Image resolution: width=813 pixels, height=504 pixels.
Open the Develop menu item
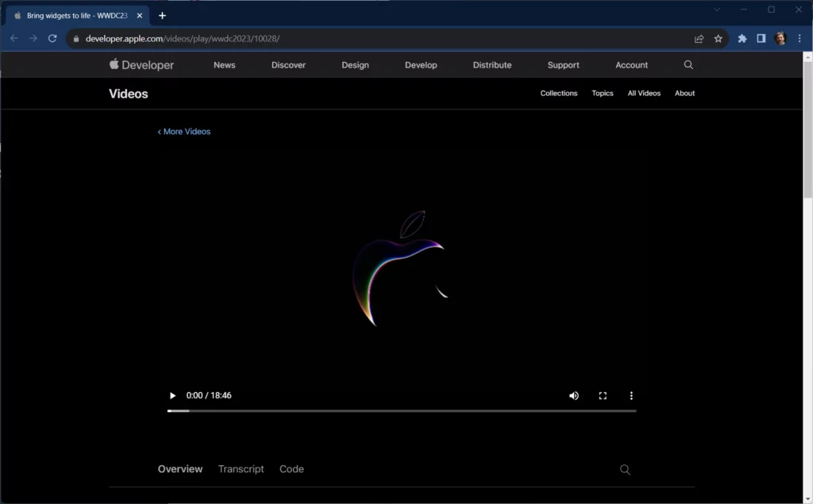click(421, 65)
